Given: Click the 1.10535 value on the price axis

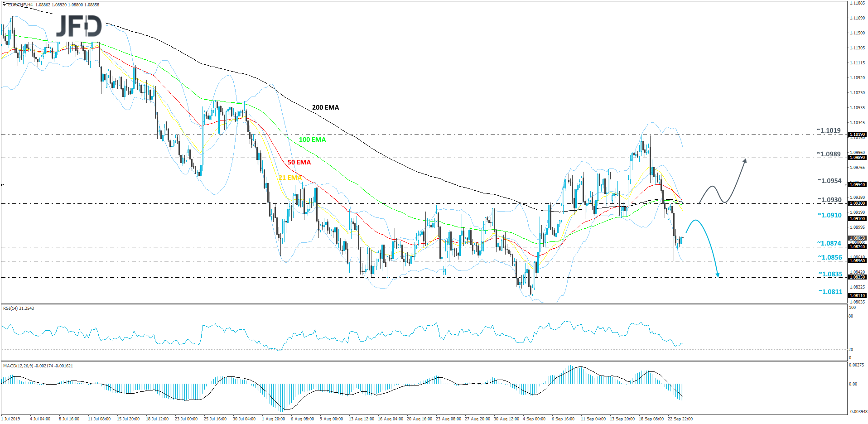Looking at the screenshot, I should pos(857,108).
